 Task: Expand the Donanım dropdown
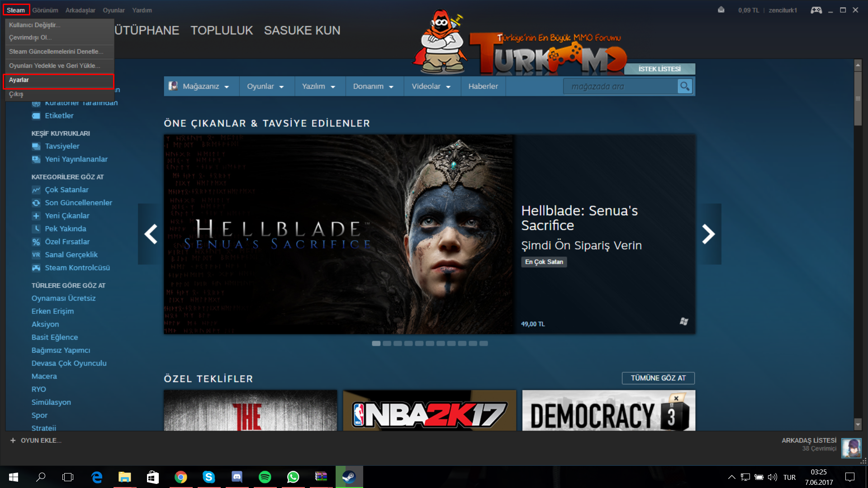[374, 86]
